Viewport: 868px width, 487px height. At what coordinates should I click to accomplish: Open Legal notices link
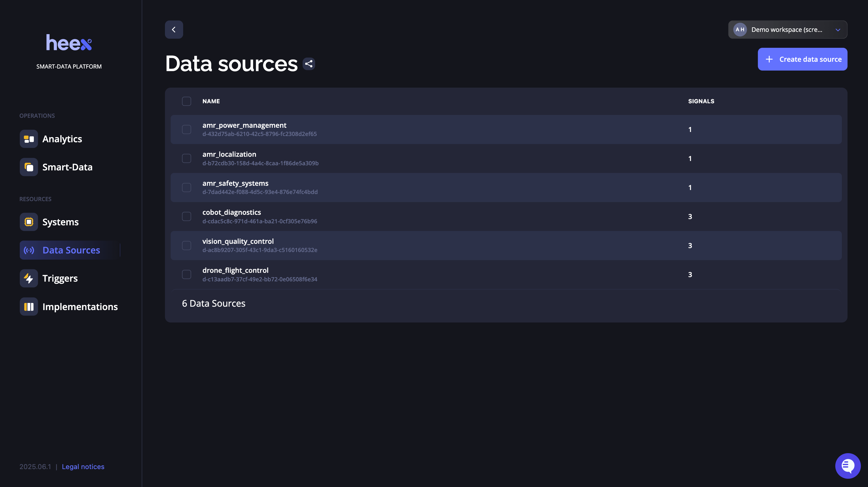coord(83,467)
